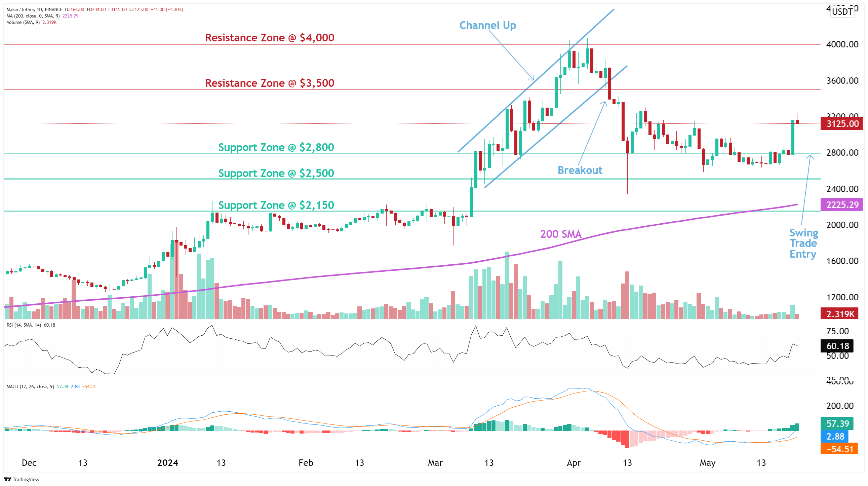Click the bold 2024 label on time axis
Viewport: 868px width, 486px height.
click(167, 463)
